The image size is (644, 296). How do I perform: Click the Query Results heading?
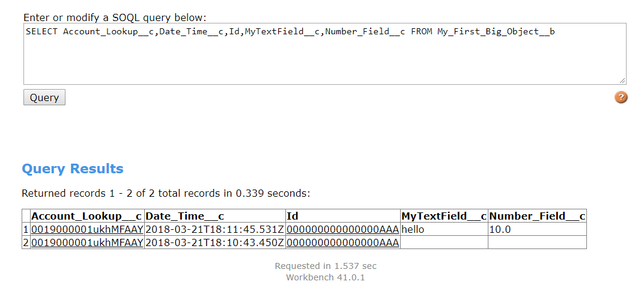(73, 168)
